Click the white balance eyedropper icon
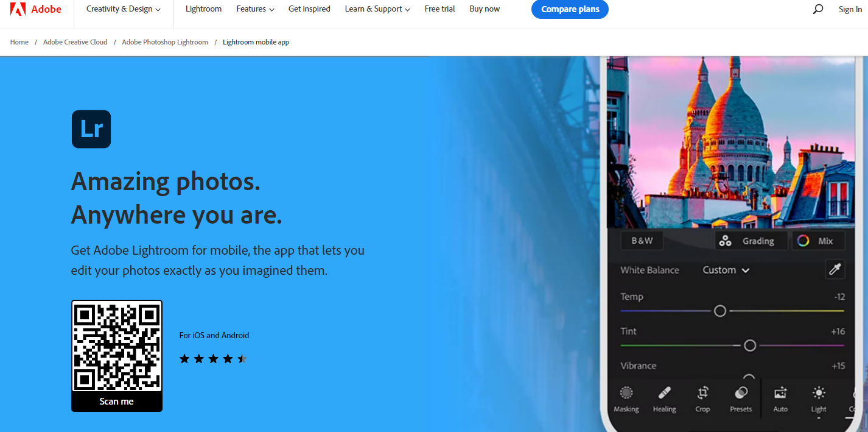The width and height of the screenshot is (868, 432). tap(835, 269)
